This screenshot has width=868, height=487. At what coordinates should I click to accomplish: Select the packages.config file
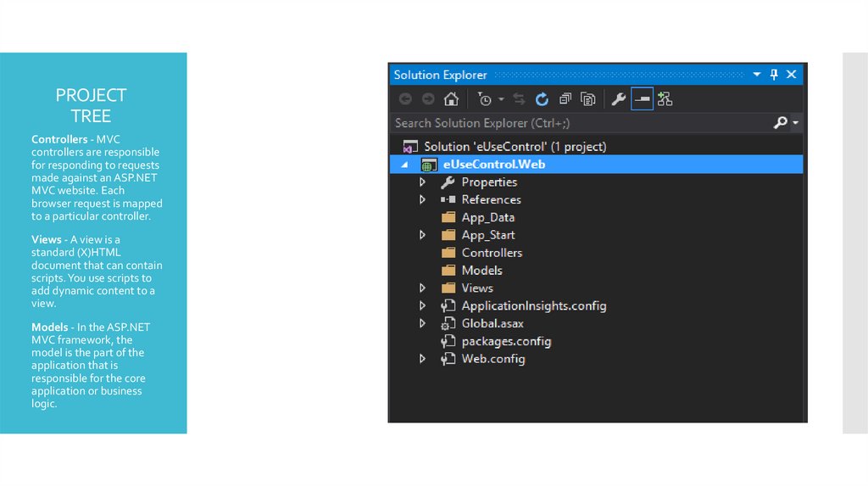[x=506, y=342]
